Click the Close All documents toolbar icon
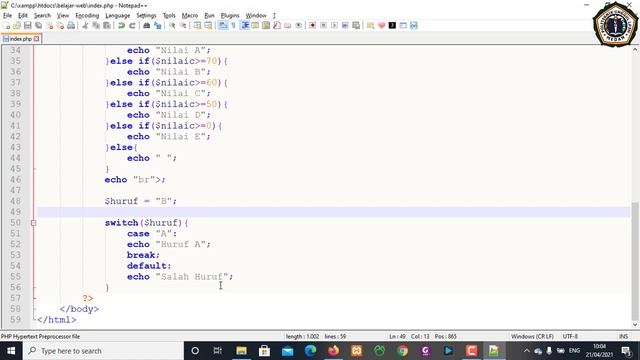The width and height of the screenshot is (640, 360). coord(60,25)
